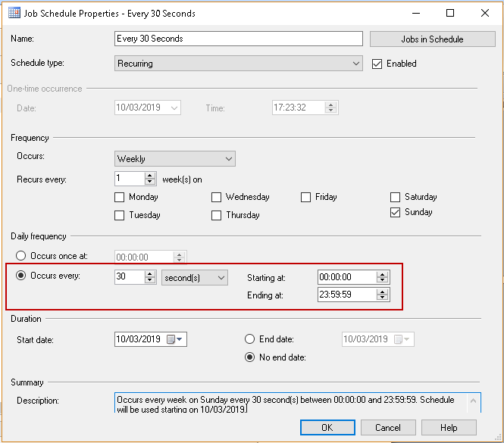This screenshot has width=504, height=443.
Task: Click the Jobs in Schedule button
Action: (432, 39)
